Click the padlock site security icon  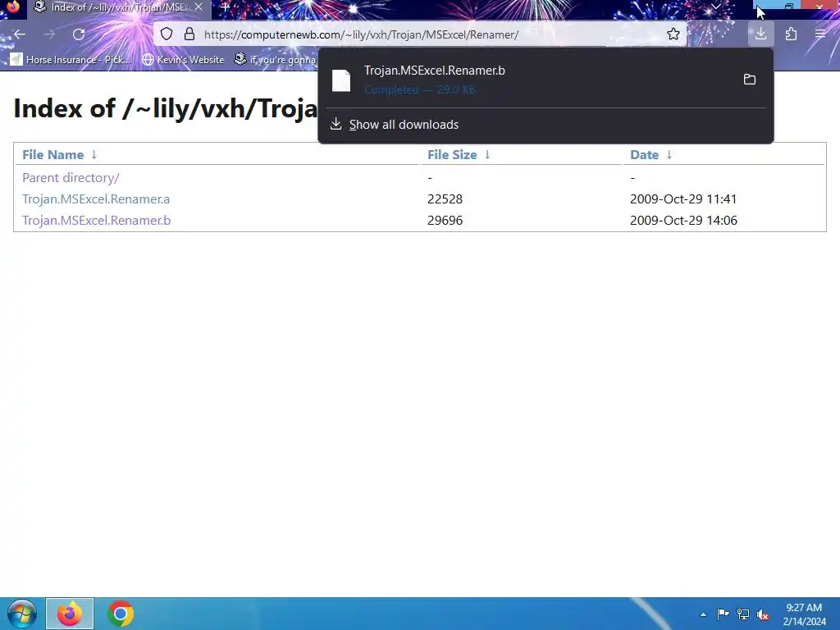click(x=189, y=34)
